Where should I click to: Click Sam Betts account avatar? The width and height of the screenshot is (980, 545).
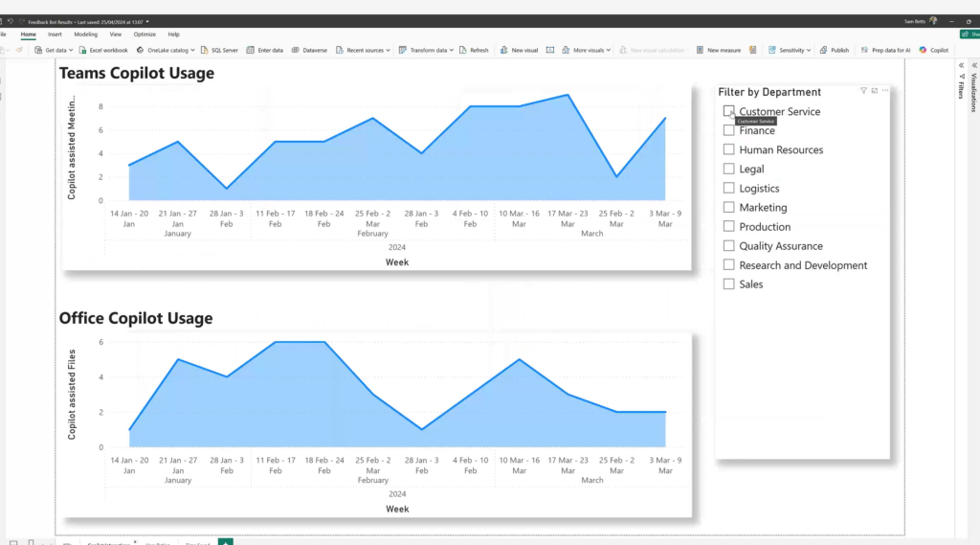click(x=933, y=21)
